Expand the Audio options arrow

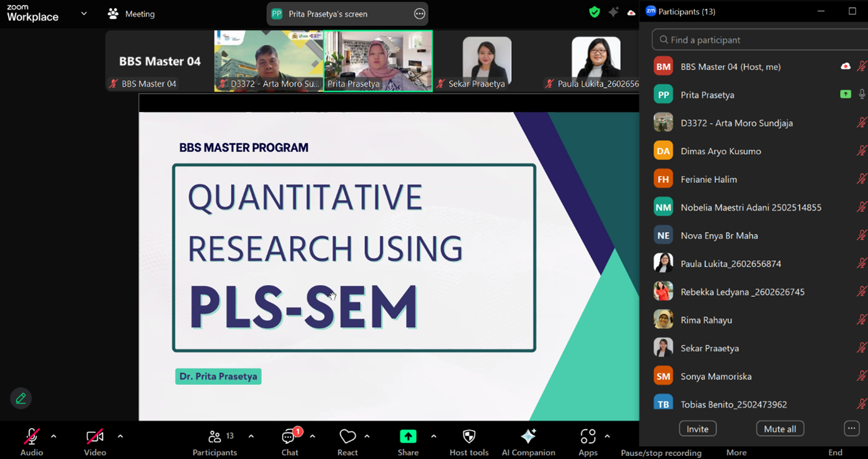54,436
